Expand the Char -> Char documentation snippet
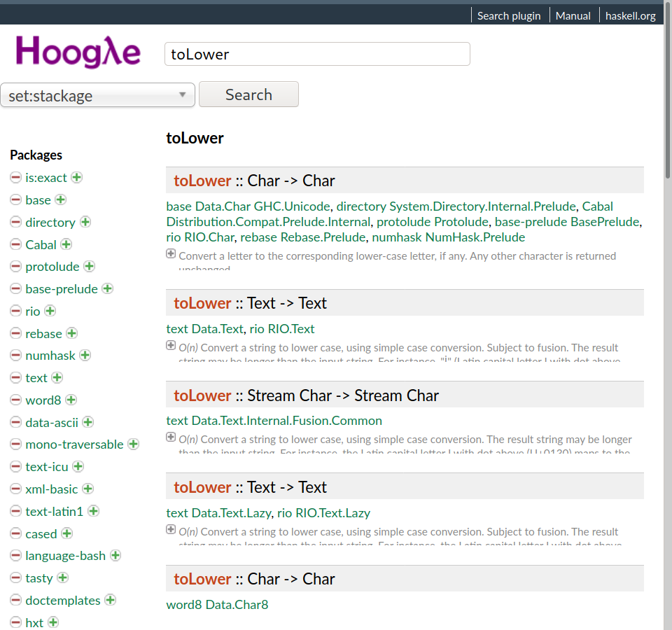This screenshot has height=630, width=672. [x=171, y=253]
